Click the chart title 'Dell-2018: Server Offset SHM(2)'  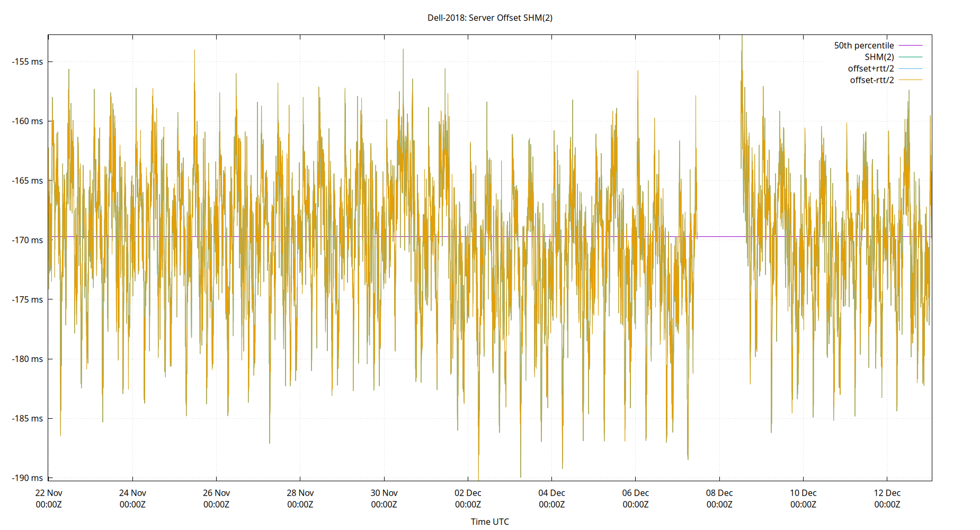(x=490, y=17)
